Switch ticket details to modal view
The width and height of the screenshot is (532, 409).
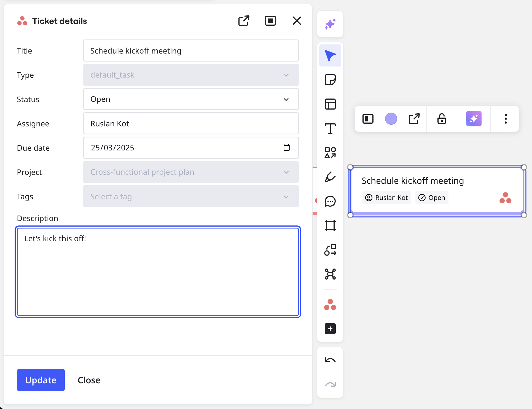[270, 21]
